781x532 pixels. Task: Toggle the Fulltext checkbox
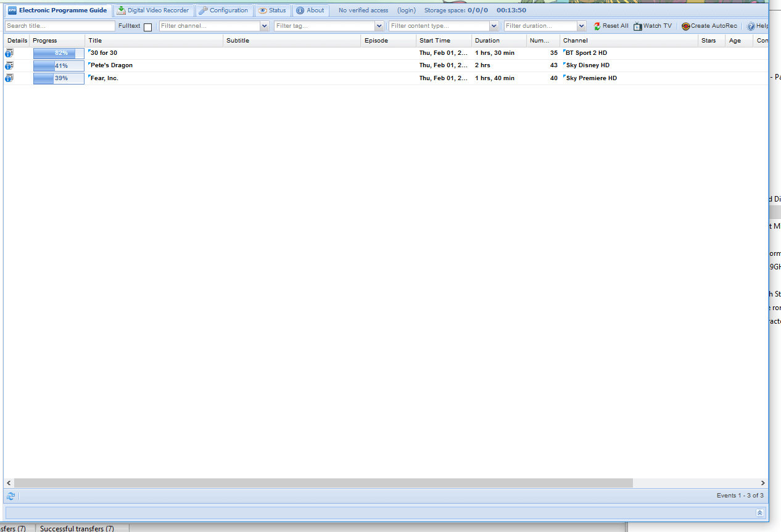click(x=147, y=27)
